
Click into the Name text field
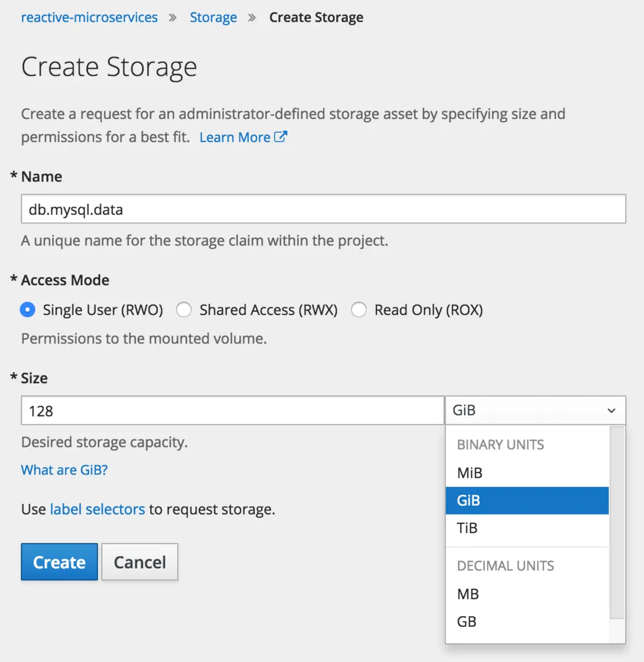pos(323,210)
